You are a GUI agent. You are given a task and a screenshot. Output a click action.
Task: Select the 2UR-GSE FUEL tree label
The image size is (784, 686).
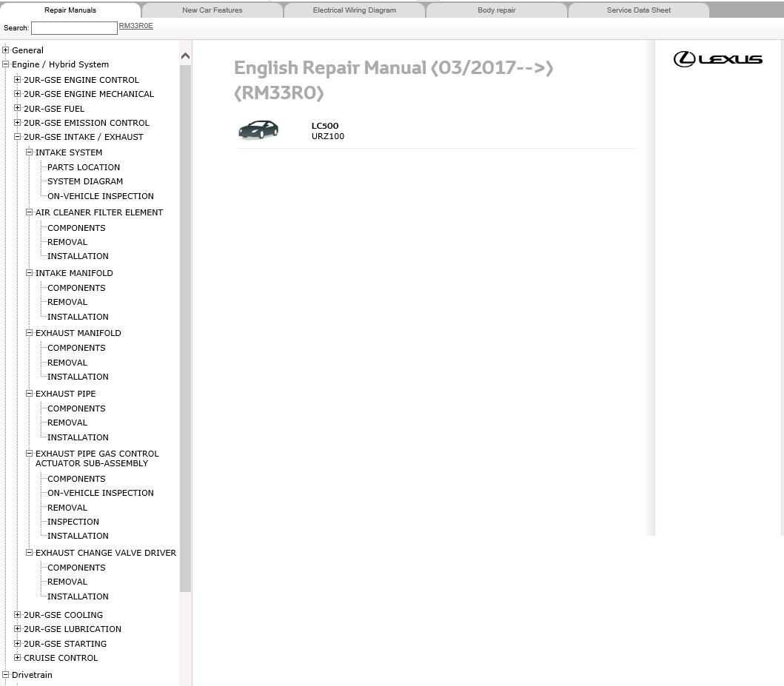(x=54, y=109)
